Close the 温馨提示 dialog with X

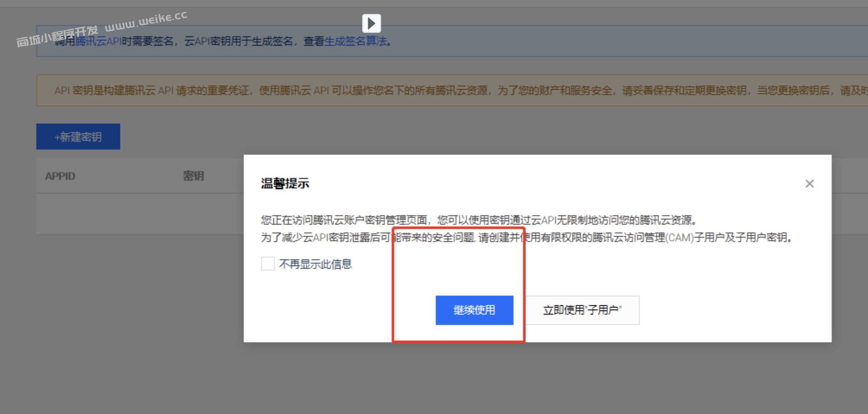[x=810, y=184]
